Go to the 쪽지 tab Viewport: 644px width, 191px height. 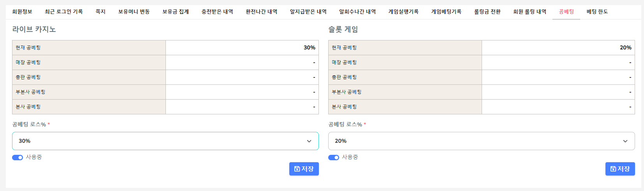pyautogui.click(x=100, y=12)
